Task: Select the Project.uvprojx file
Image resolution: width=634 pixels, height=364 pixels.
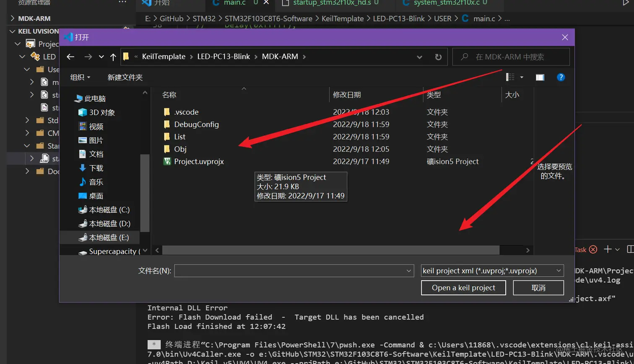Action: [x=199, y=161]
